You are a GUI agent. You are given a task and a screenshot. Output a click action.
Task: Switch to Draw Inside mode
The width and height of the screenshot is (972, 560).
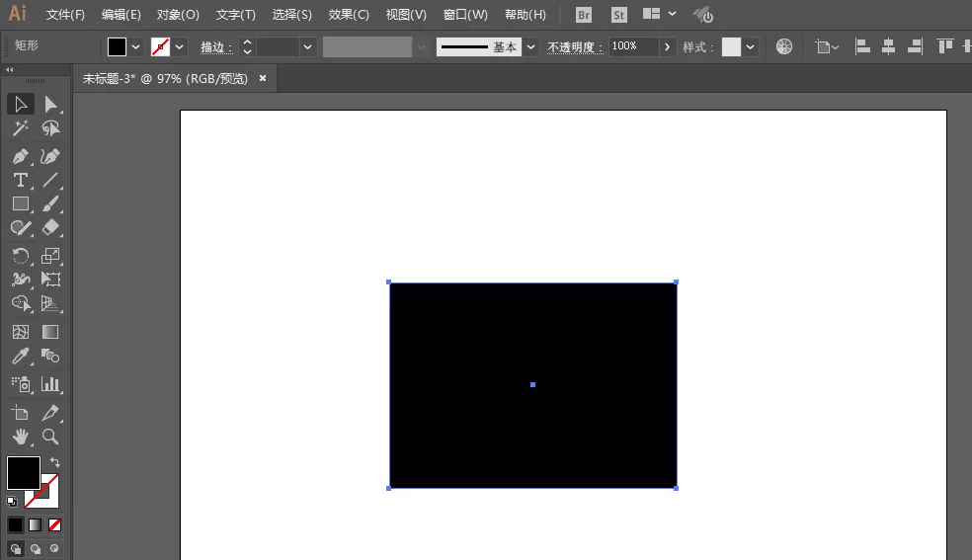[x=54, y=549]
